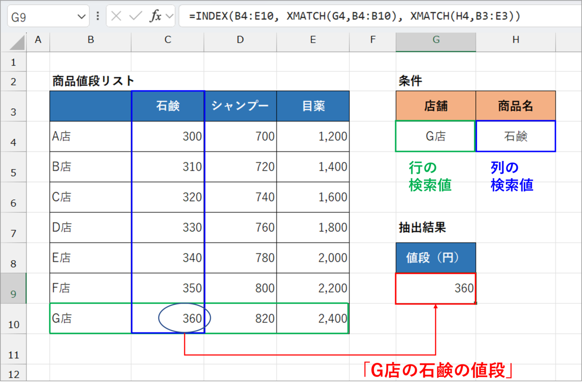Click the circled 360 cell in row 10
Image resolution: width=582 pixels, height=392 pixels.
tap(184, 319)
